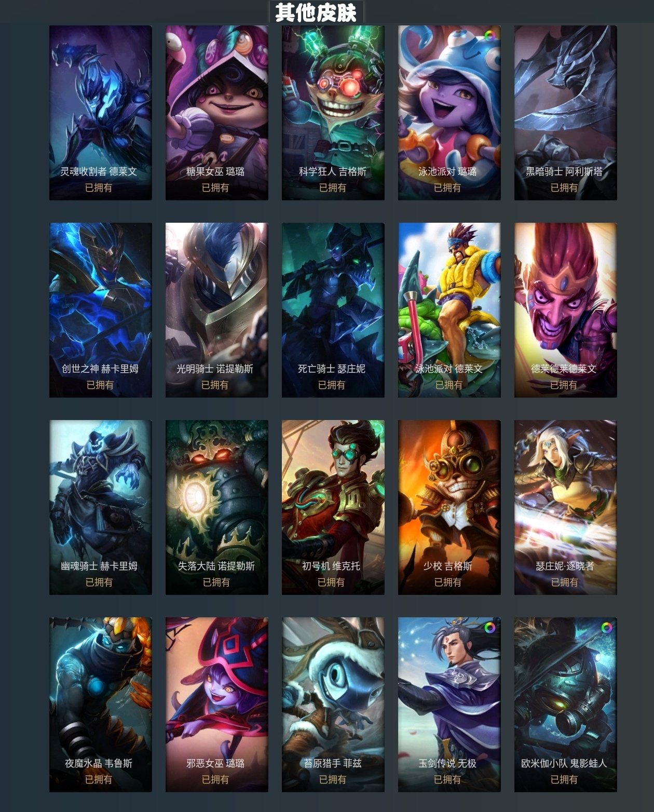Select the 黑暗骑士 阿利斯塔 skin
Image resolution: width=654 pixels, height=812 pixels.
tap(566, 113)
